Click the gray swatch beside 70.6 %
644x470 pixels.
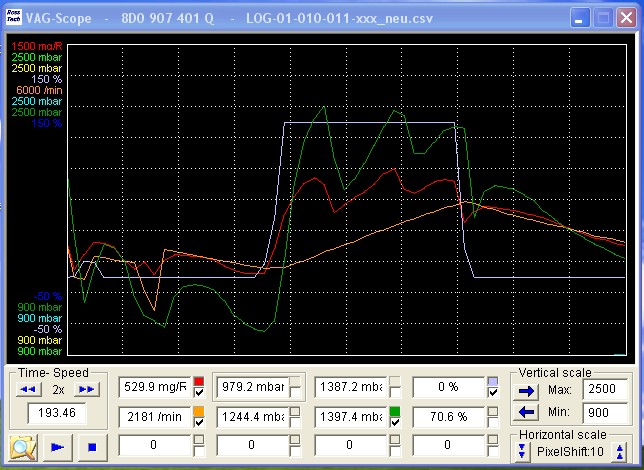[493, 412]
